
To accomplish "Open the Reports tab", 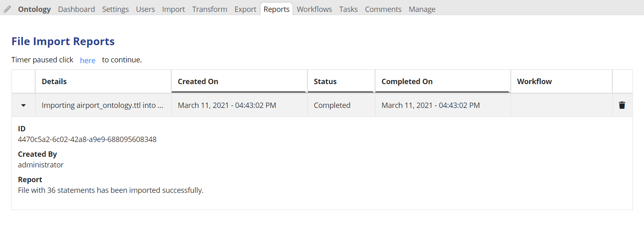I will [x=276, y=9].
